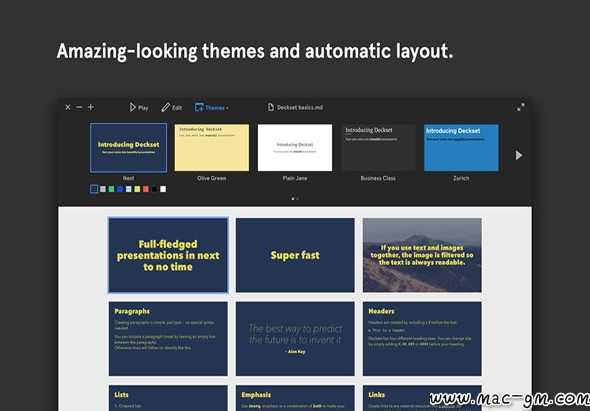The image size is (590, 411).
Task: Close the Deckset window with X
Action: [x=68, y=107]
